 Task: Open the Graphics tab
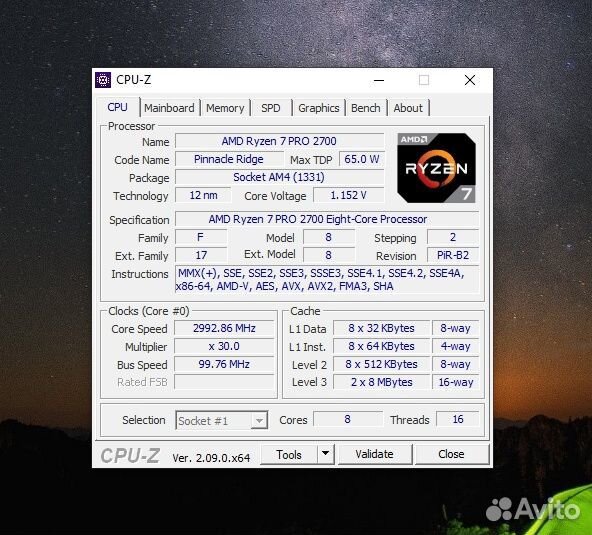319,108
